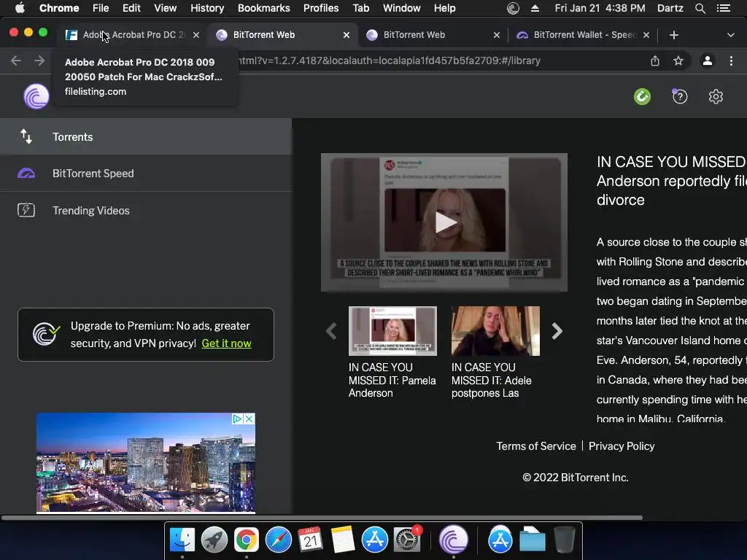This screenshot has height=560, width=747.
Task: Open the Apple menu
Action: [20, 7]
